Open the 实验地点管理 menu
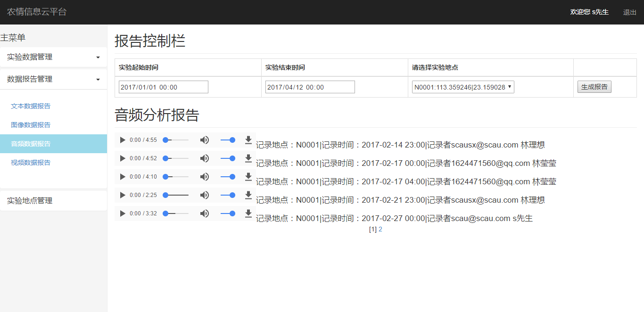The width and height of the screenshot is (644, 312). [x=53, y=201]
